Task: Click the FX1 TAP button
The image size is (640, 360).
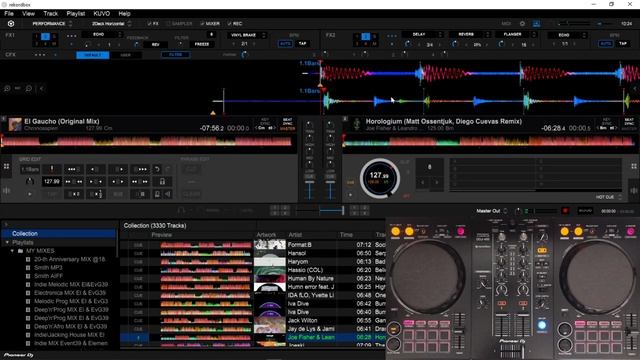Action: [302, 43]
